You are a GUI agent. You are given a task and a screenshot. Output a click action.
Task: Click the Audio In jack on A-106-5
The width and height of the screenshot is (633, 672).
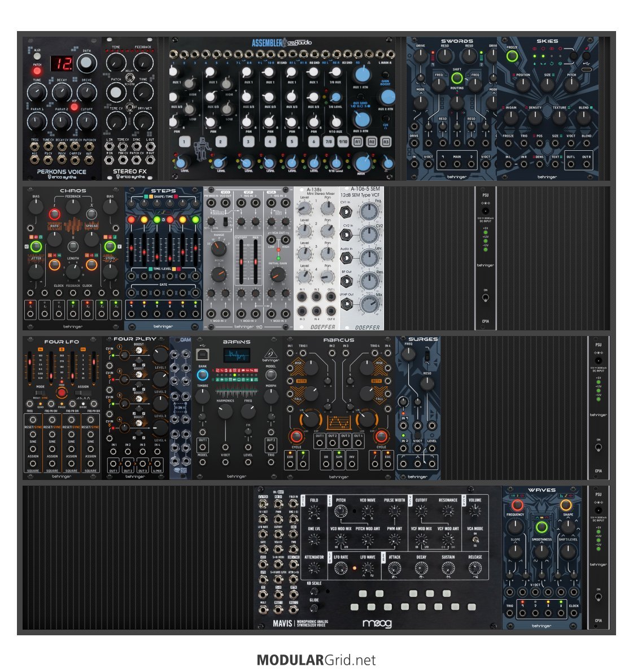click(x=346, y=258)
